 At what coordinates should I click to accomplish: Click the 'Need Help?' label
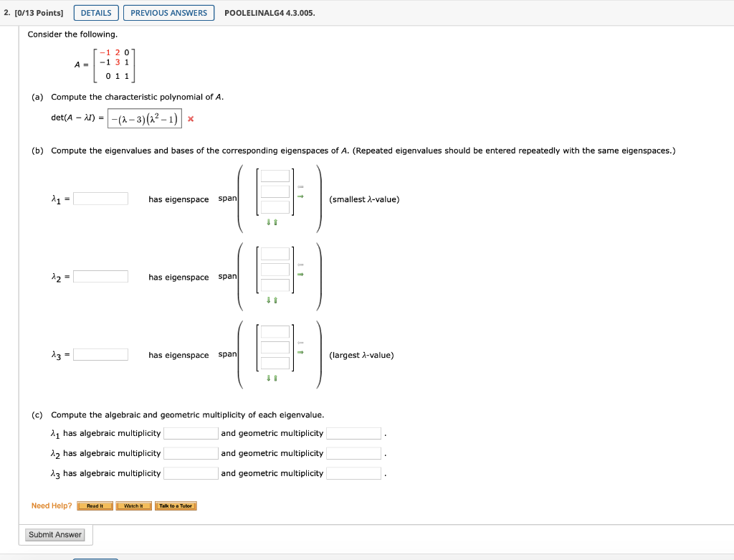[52, 506]
